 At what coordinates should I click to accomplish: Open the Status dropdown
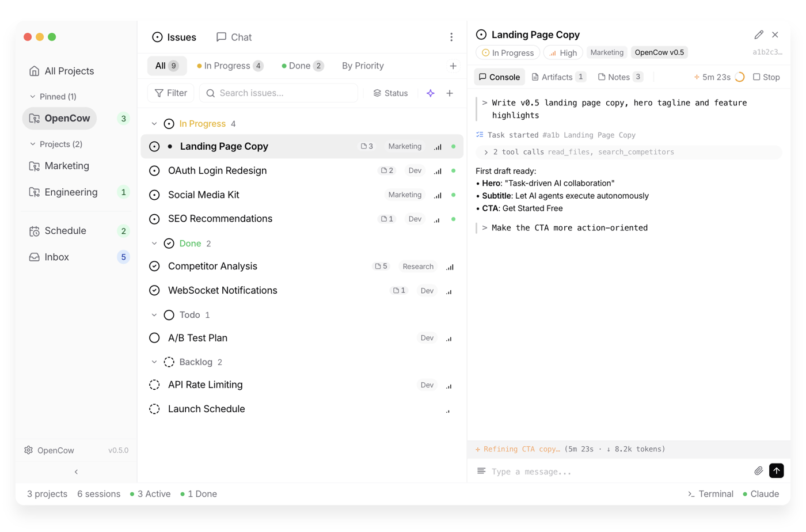pos(391,93)
